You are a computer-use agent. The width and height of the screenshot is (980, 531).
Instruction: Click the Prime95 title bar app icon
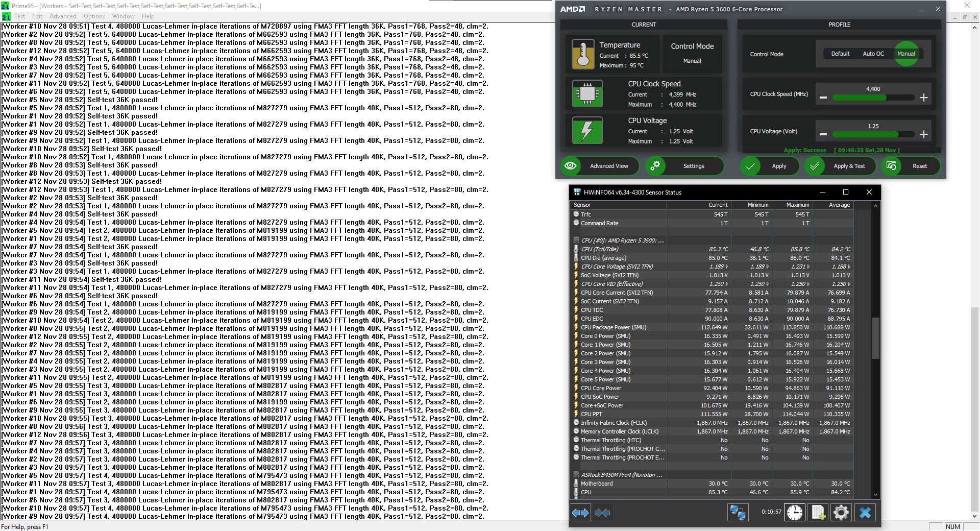(6, 6)
